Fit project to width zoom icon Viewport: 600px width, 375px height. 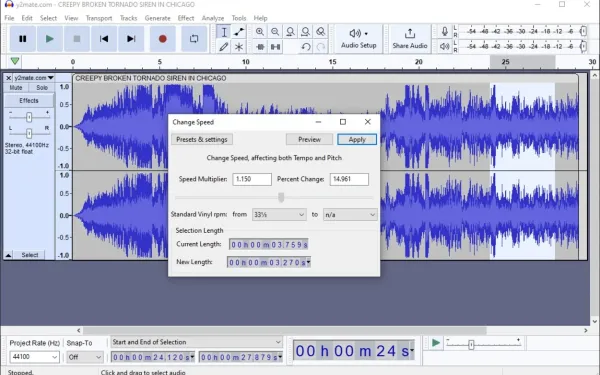(x=305, y=32)
